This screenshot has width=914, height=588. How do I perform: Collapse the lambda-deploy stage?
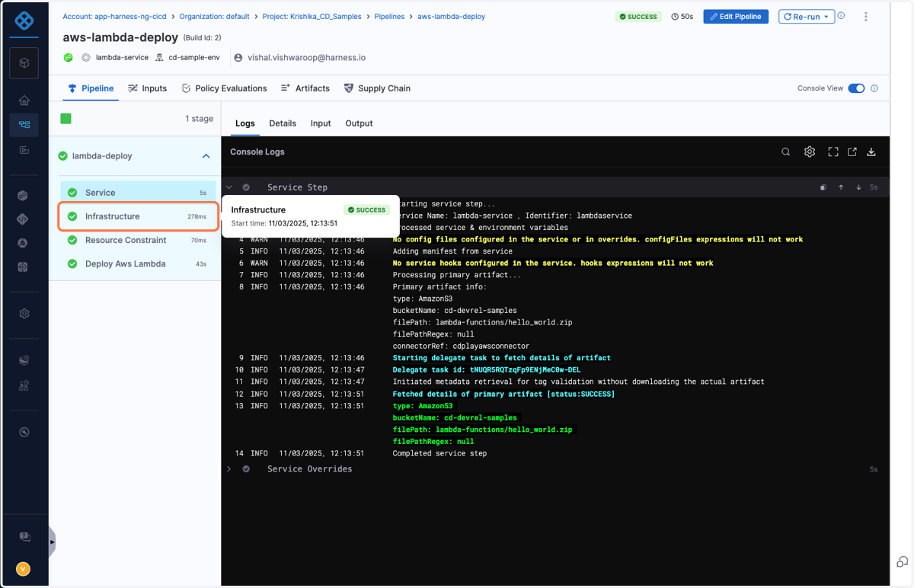[x=206, y=156]
